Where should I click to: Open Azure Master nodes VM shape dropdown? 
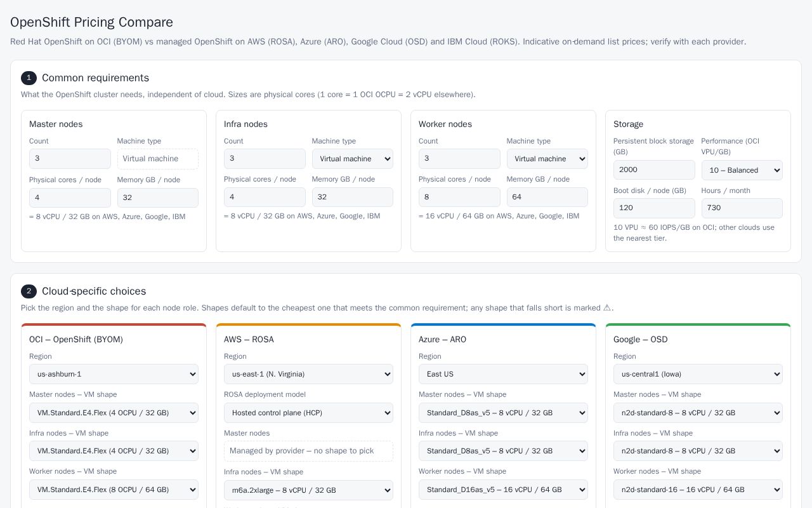(504, 413)
